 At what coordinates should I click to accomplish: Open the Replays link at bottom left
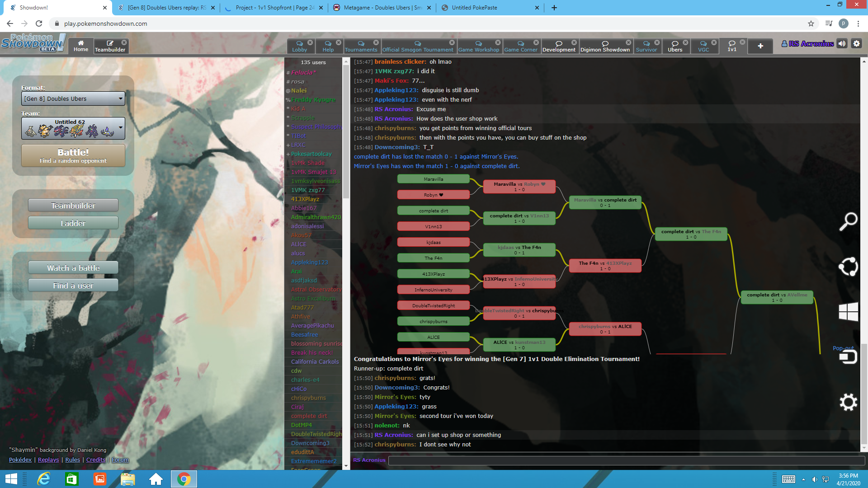click(48, 460)
